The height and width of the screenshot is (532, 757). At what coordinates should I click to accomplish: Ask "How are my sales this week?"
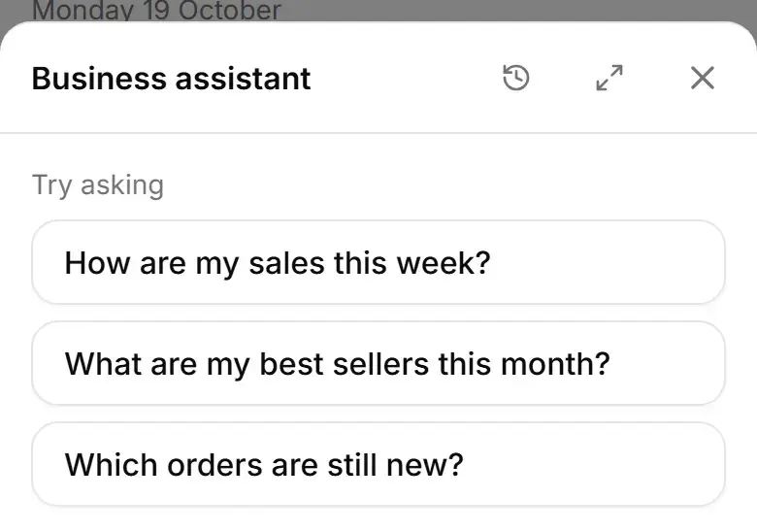378,263
